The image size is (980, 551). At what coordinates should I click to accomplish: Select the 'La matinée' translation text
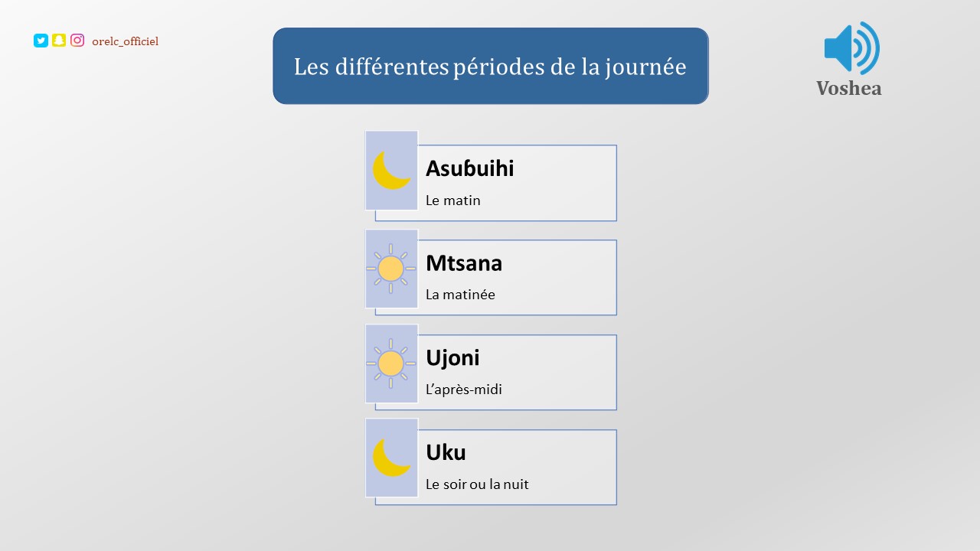460,295
